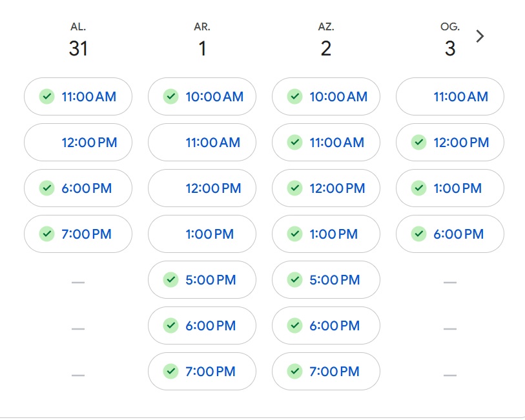
Task: Select the 11:00 AM slot on AR. 1
Action: 202,143
